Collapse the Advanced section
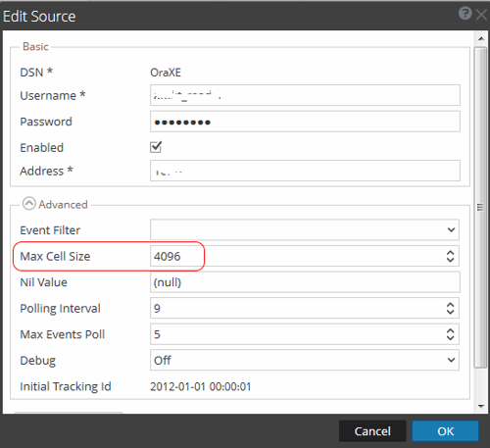 28,204
